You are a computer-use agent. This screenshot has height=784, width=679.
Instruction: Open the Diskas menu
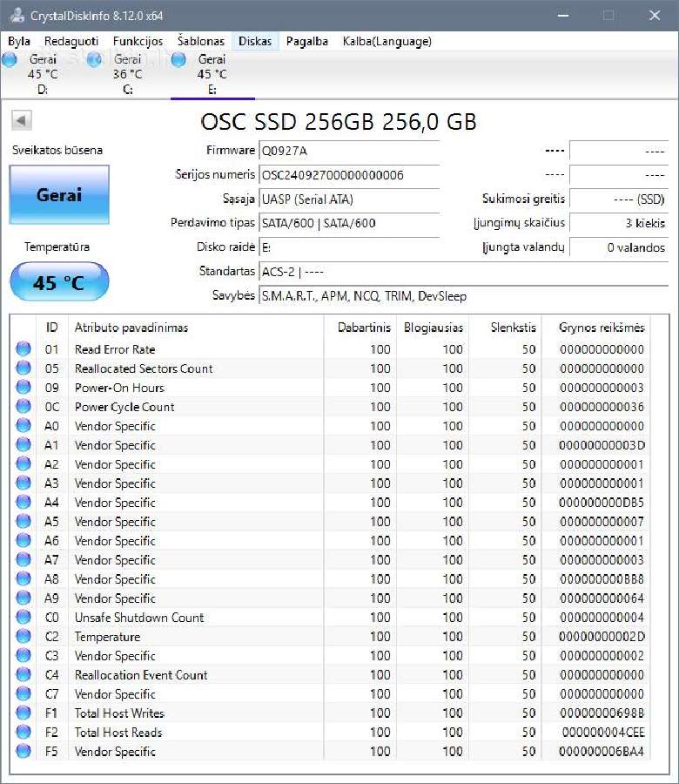(255, 41)
